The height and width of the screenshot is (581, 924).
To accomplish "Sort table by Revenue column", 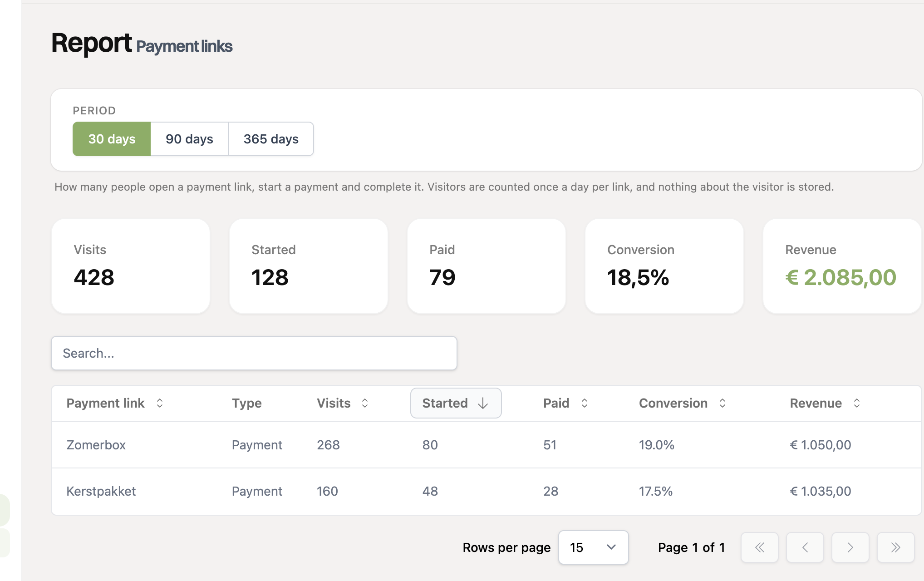I will [825, 403].
